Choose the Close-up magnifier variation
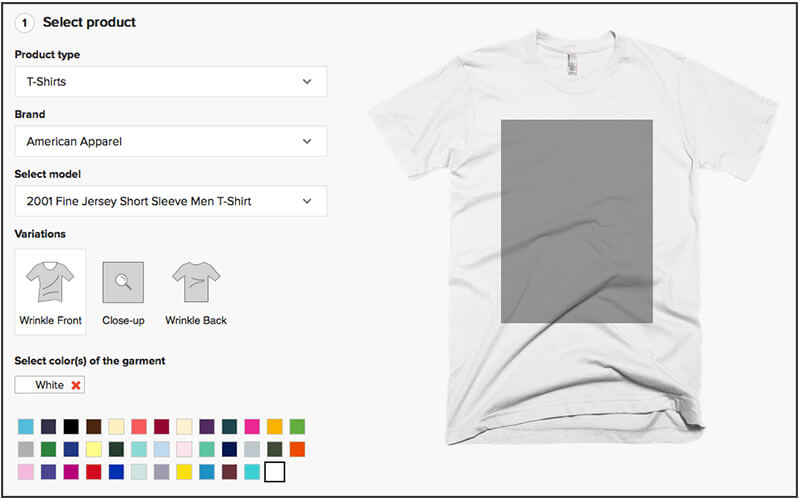Viewport: 800px width, 501px height. [x=123, y=292]
